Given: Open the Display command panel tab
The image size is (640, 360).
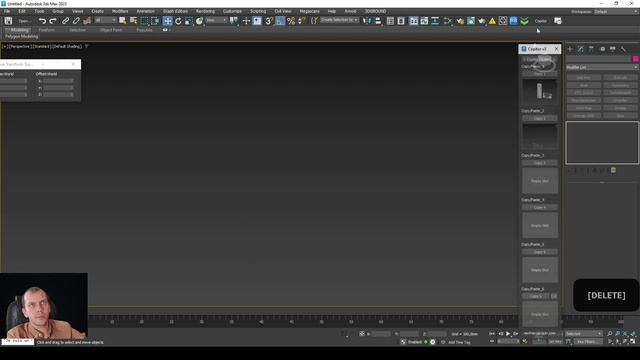Looking at the screenshot, I should (x=613, y=49).
